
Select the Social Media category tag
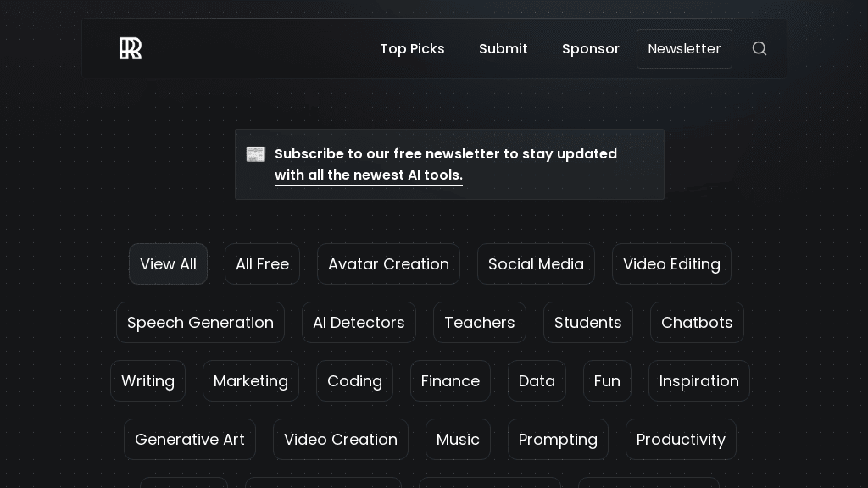pyautogui.click(x=536, y=264)
